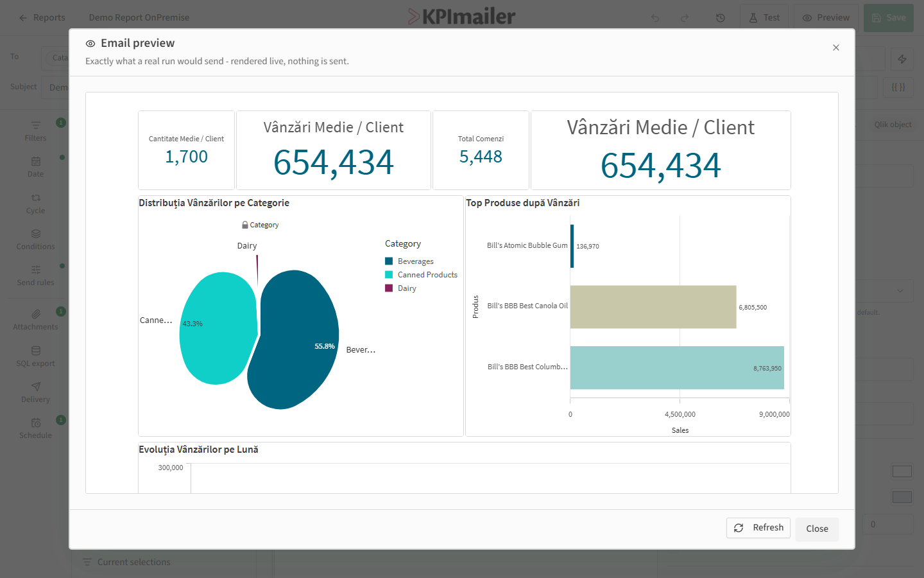Open the Conditions sidebar section

click(x=36, y=240)
